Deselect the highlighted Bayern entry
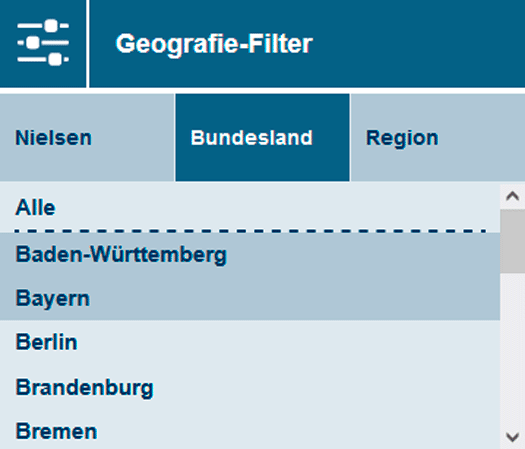The image size is (525, 449). [250, 298]
